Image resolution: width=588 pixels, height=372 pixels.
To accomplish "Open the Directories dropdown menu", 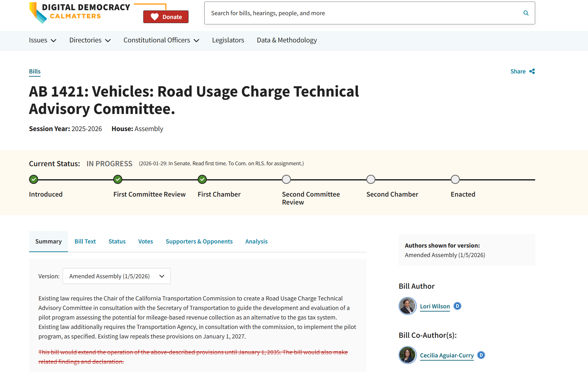I will point(90,40).
